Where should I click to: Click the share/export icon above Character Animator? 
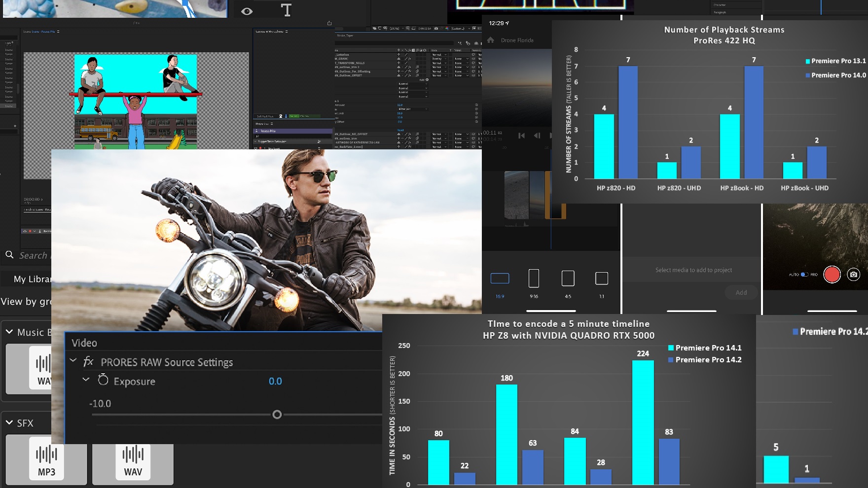[329, 23]
